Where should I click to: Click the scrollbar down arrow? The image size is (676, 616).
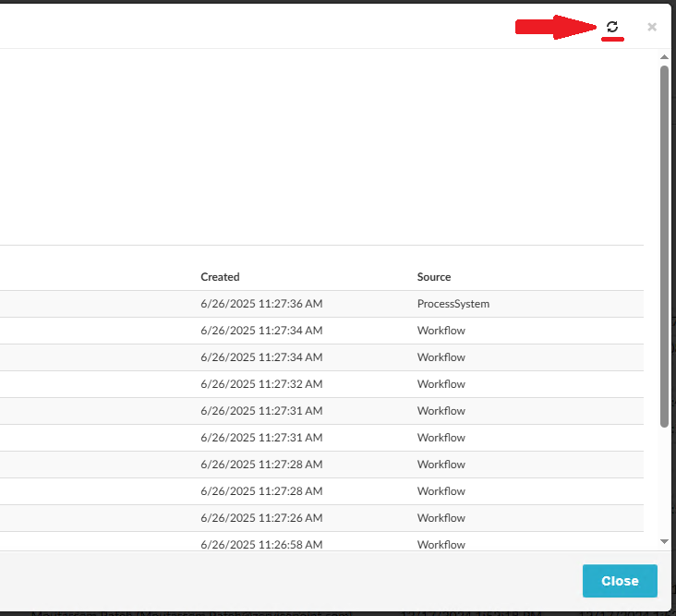pos(664,541)
